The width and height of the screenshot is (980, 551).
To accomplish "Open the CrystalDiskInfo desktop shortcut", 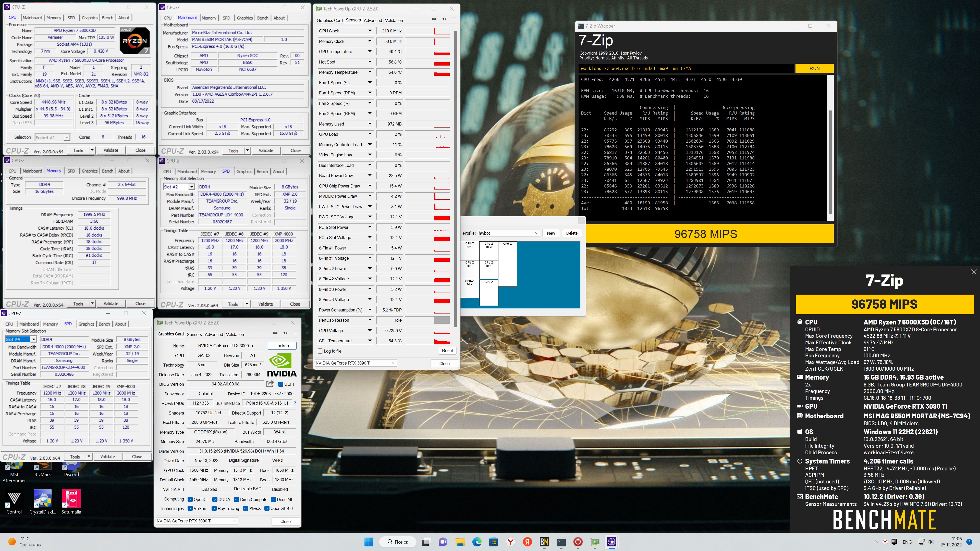I will [43, 502].
